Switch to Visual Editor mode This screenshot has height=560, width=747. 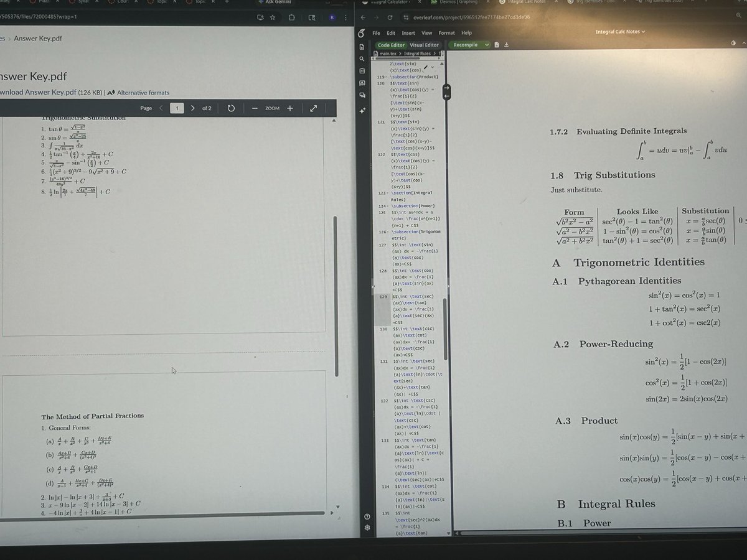tap(424, 45)
